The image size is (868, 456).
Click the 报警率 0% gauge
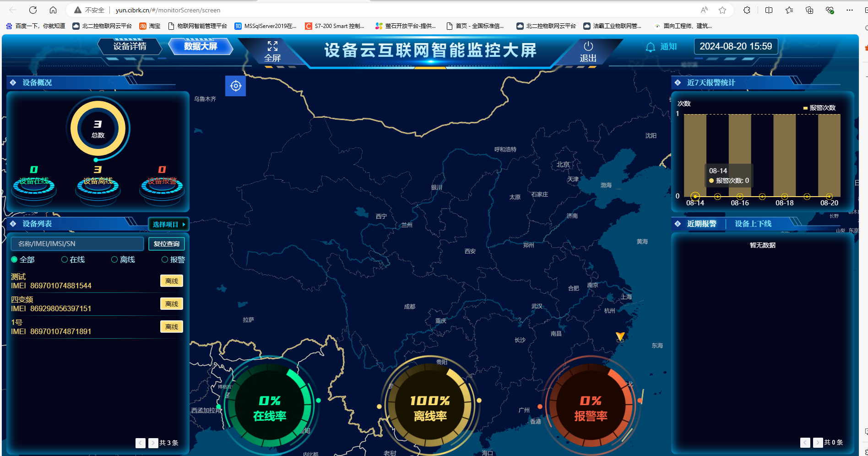[x=591, y=406]
